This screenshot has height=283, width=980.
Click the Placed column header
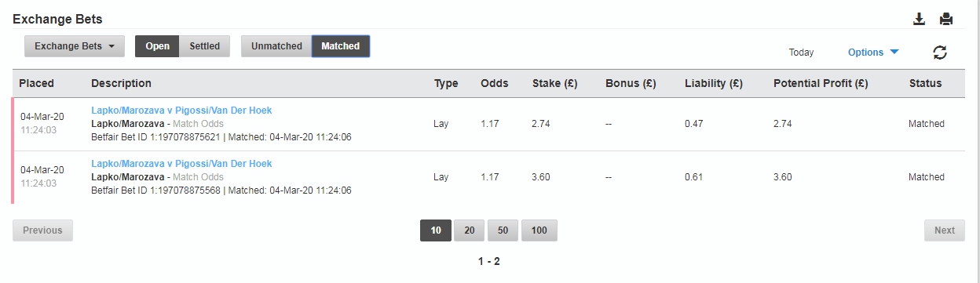(36, 83)
